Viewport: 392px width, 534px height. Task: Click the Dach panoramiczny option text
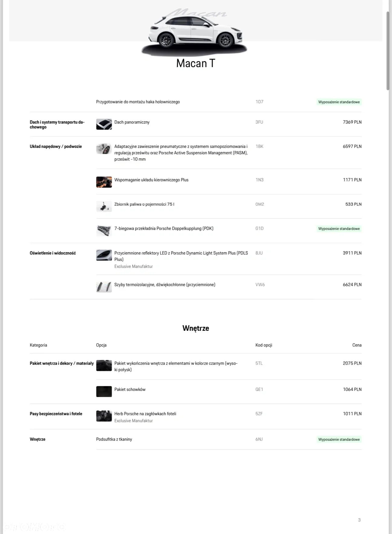coord(132,122)
